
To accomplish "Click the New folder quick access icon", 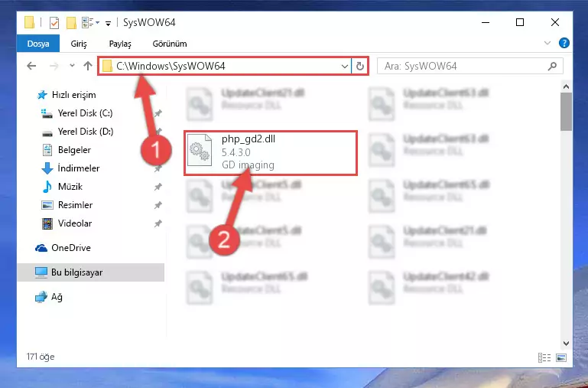I will [x=71, y=23].
